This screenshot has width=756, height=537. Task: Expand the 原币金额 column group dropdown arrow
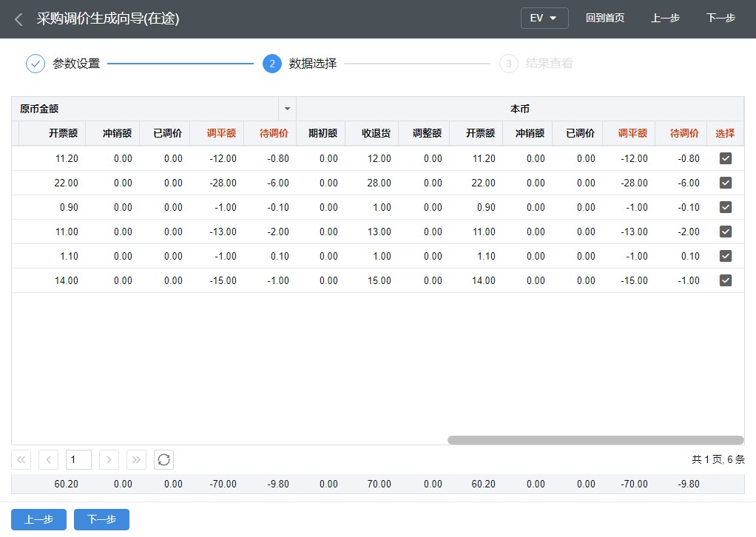click(x=287, y=109)
